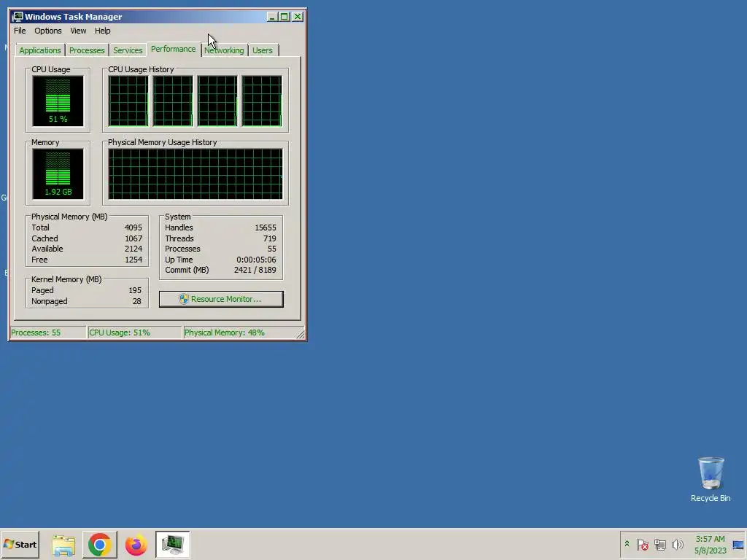
Task: Click the taskbar clock showing 3:57 AM
Action: [x=710, y=544]
